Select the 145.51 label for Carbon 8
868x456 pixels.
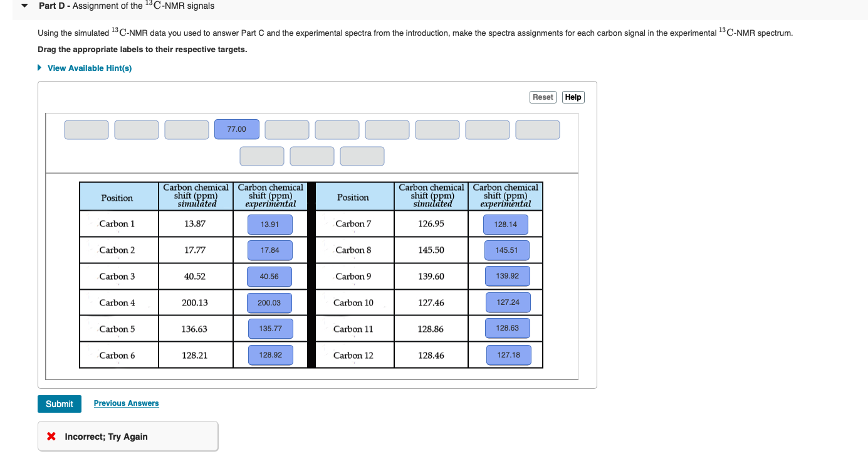506,250
